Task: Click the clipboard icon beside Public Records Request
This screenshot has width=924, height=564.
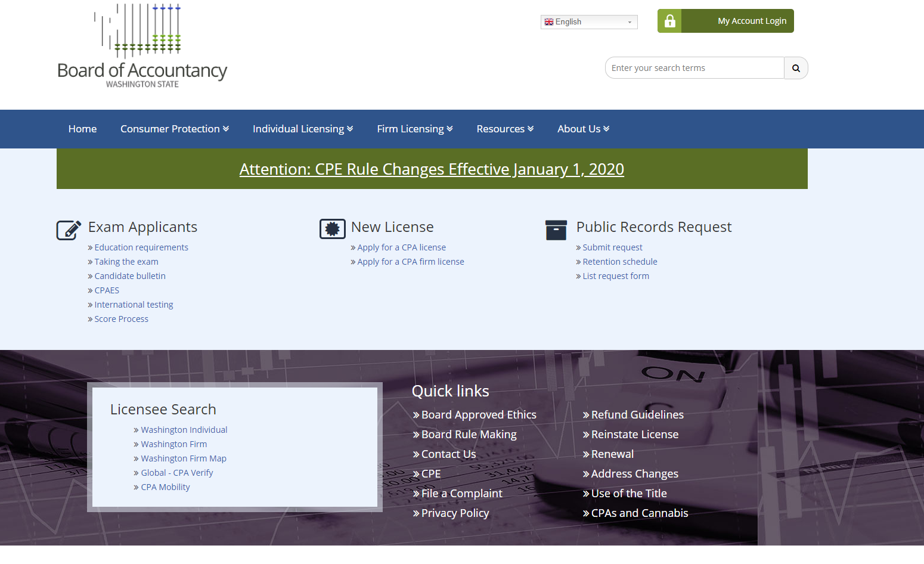Action: [556, 230]
